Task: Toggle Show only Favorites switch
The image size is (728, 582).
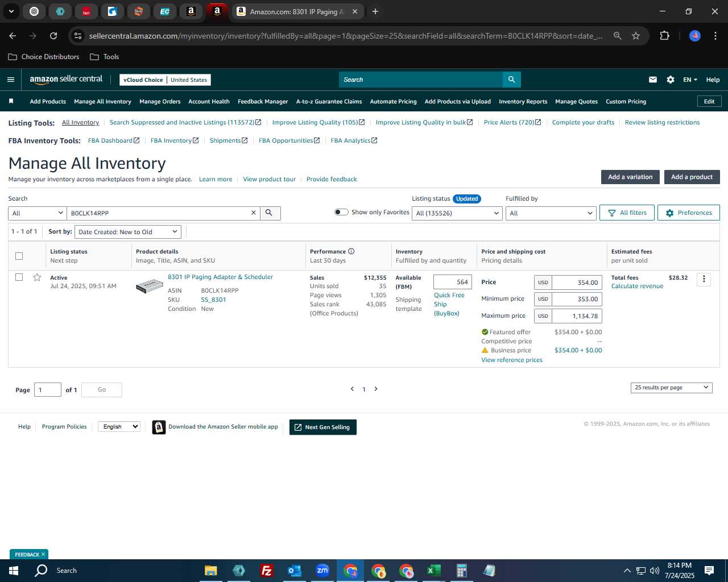Action: point(341,212)
